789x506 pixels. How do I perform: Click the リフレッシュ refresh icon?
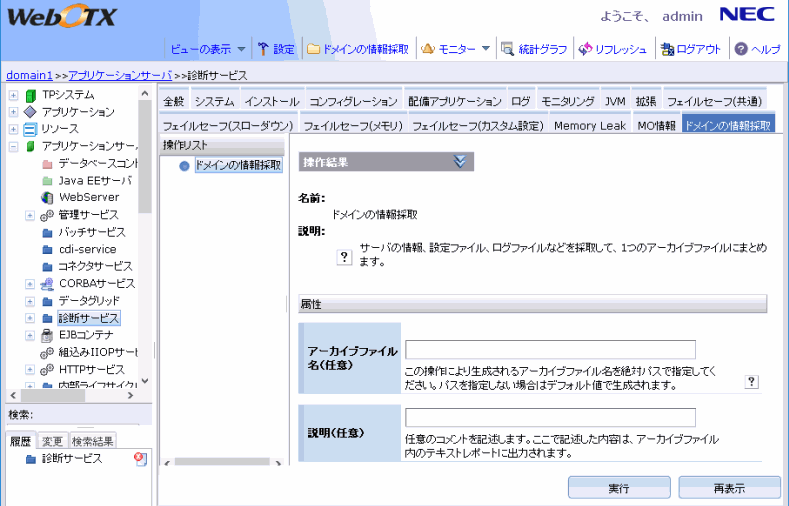point(585,49)
